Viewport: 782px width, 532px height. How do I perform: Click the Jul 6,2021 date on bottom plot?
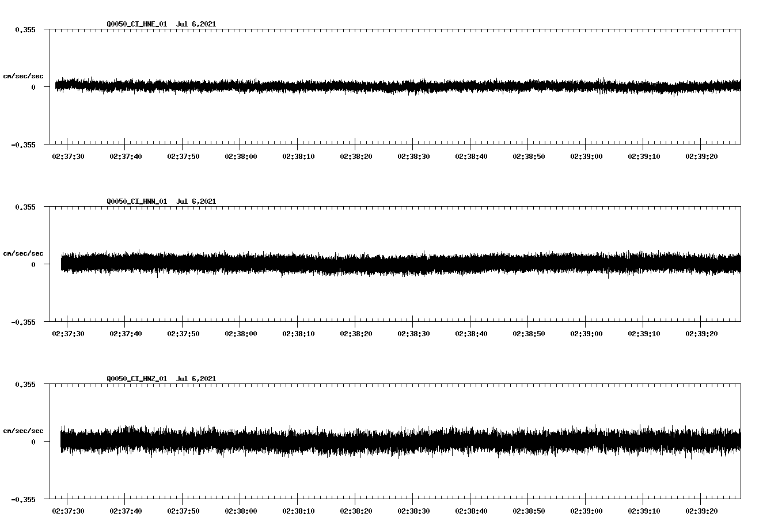coord(197,379)
